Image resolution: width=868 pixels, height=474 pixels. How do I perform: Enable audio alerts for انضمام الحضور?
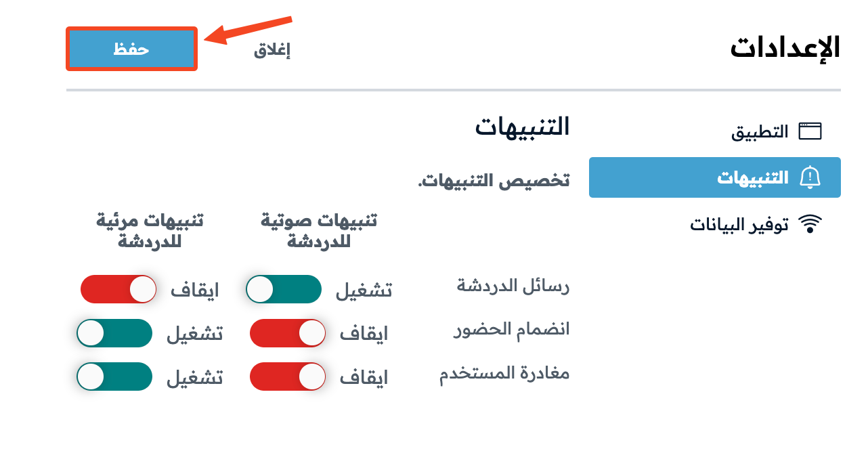(288, 333)
